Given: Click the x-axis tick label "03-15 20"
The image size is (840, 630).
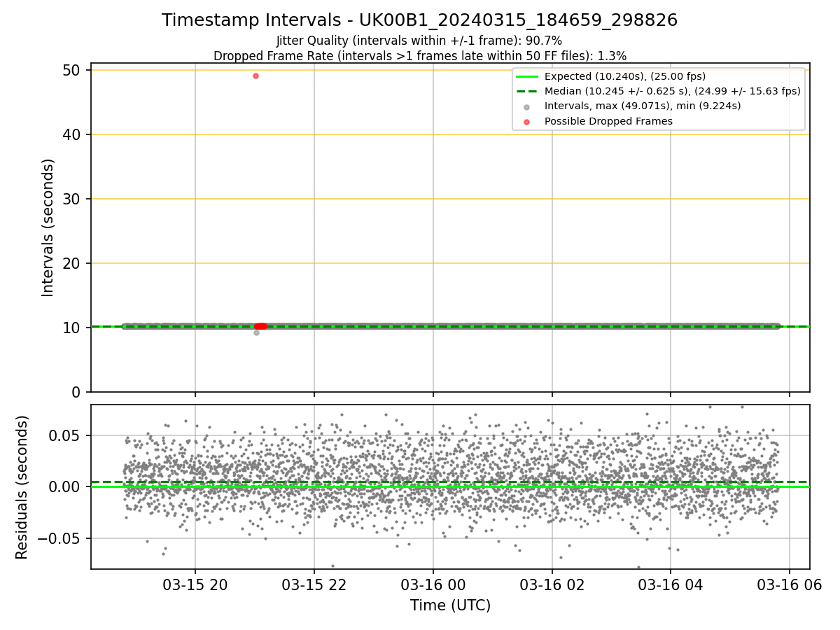Looking at the screenshot, I should (195, 584).
